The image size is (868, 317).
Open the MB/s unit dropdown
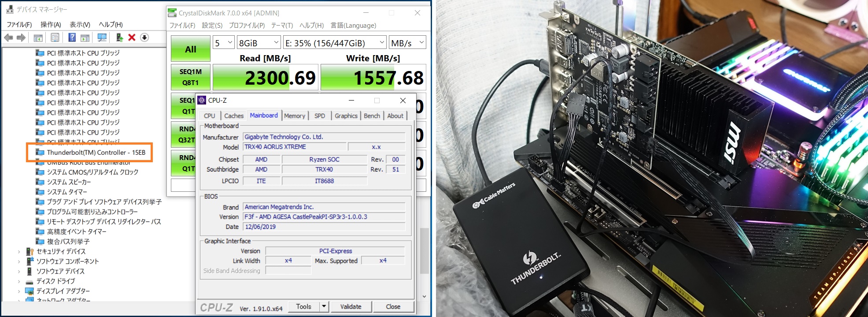coord(408,43)
